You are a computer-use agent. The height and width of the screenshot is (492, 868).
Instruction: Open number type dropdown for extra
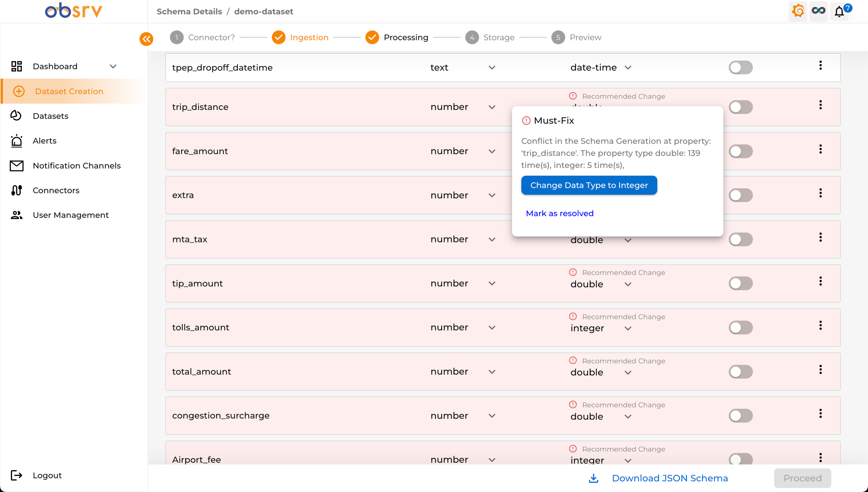click(x=463, y=195)
